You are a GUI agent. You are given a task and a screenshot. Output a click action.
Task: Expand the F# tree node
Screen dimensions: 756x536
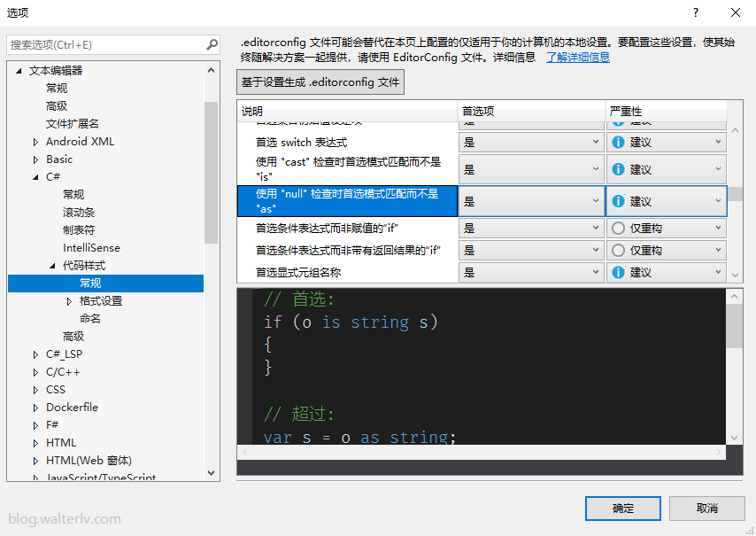pyautogui.click(x=35, y=425)
